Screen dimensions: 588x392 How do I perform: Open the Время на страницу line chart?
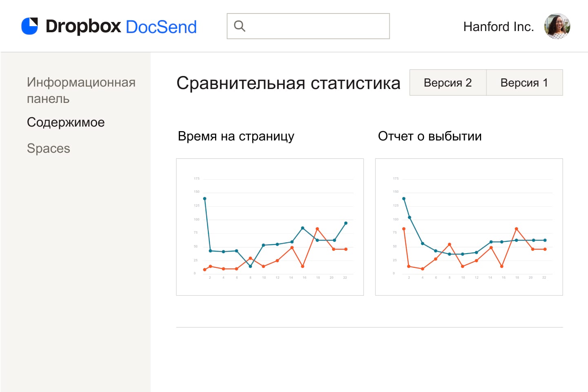coord(270,227)
